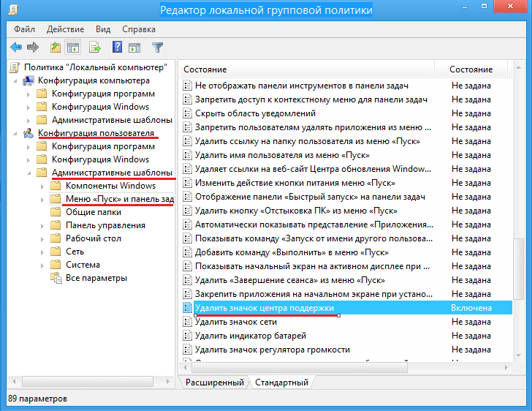532x411 pixels.
Task: Expand the 'Компоненты Windows' folder arrow
Action: pos(43,186)
